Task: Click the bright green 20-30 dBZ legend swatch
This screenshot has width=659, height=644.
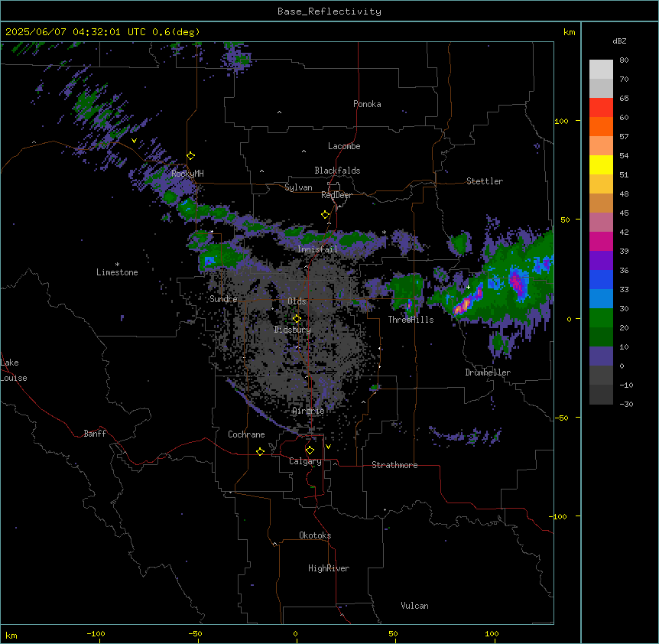Action: point(601,318)
